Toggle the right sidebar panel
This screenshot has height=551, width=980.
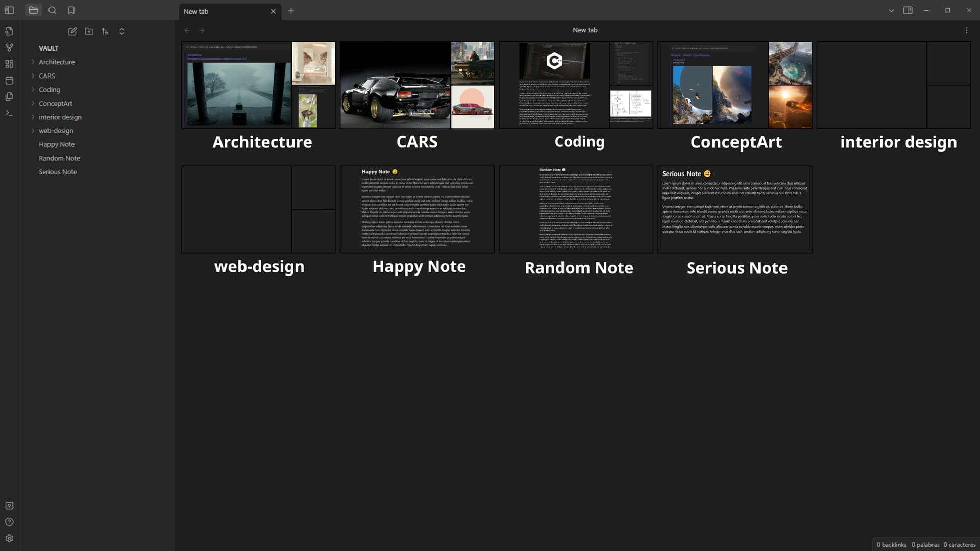(x=908, y=10)
